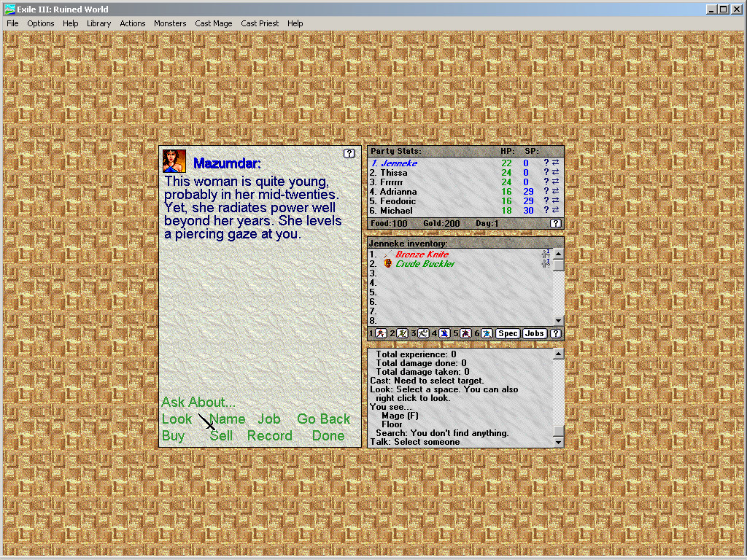Click the message log scrollbar thumb
The width and height of the screenshot is (747, 560).
[x=558, y=431]
